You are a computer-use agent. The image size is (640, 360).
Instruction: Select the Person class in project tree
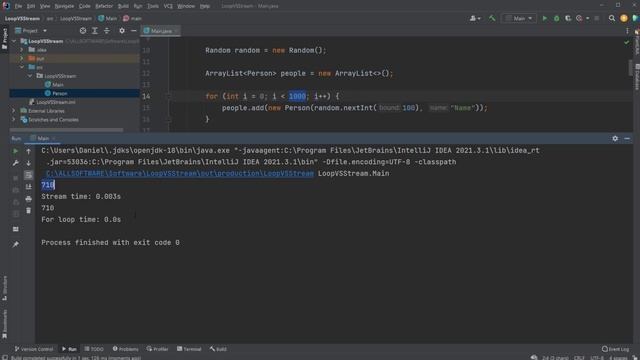60,93
